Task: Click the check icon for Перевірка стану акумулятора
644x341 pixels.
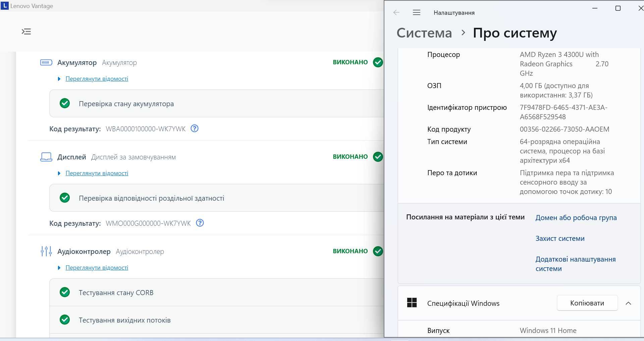Action: [65, 104]
